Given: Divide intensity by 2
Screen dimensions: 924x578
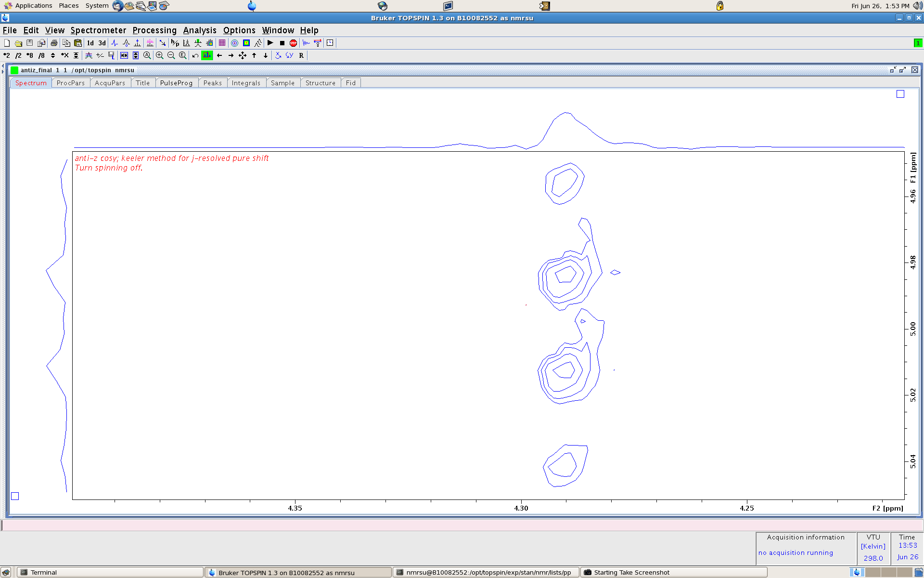Looking at the screenshot, I should (18, 55).
